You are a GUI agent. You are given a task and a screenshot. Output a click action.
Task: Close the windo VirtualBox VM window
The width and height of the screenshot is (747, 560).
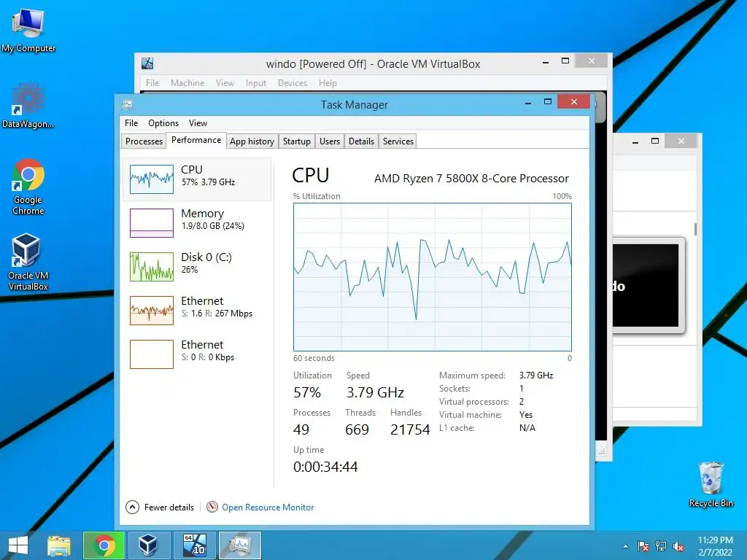pos(591,61)
